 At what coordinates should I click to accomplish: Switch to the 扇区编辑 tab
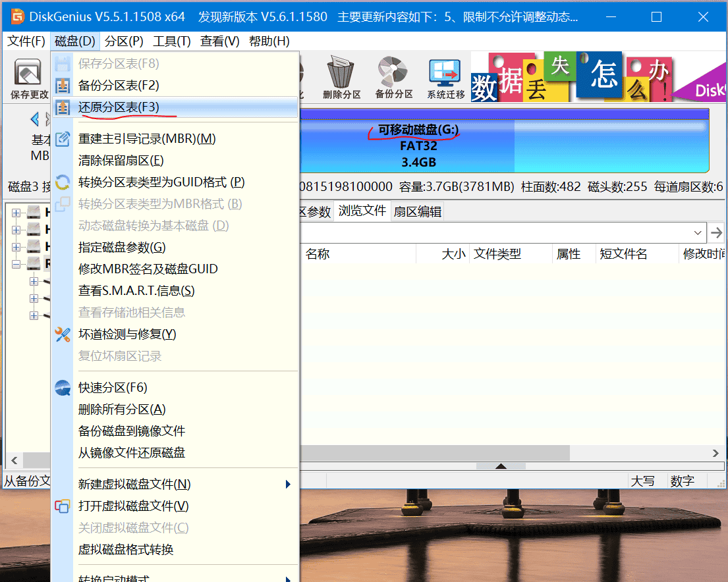417,211
